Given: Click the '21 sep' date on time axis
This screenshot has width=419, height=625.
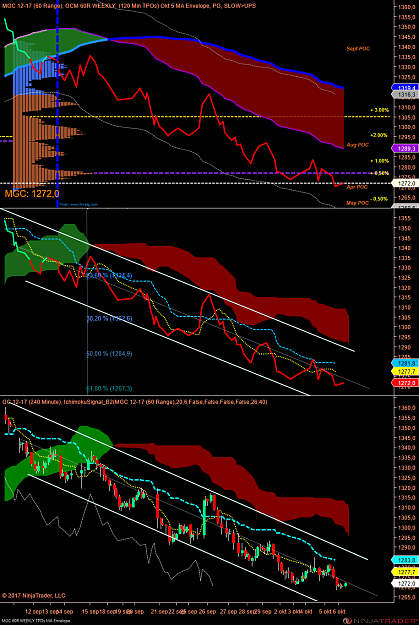Looking at the screenshot, I should pos(161,611).
